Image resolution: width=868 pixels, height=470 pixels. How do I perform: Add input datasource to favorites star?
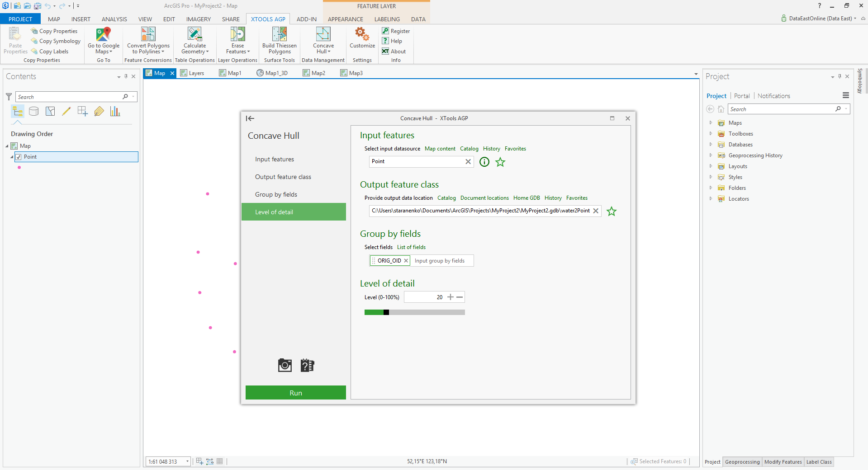pyautogui.click(x=500, y=162)
